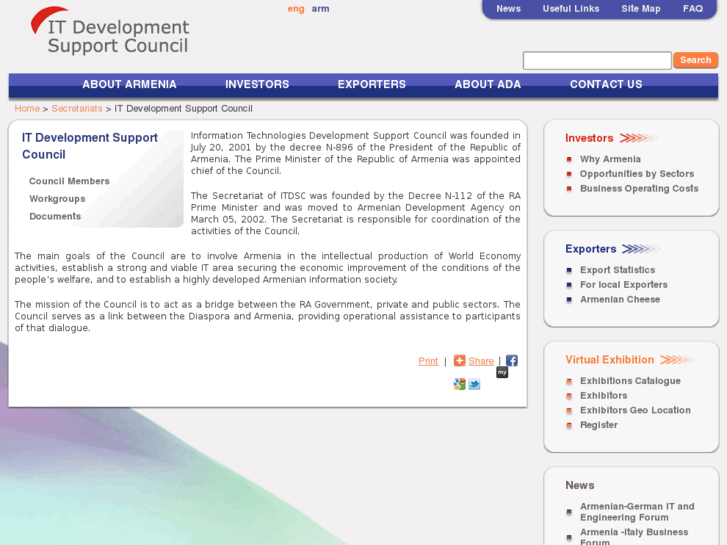Screen dimensions: 727x545
Task: Click the Facebook share icon
Action: tap(511, 360)
